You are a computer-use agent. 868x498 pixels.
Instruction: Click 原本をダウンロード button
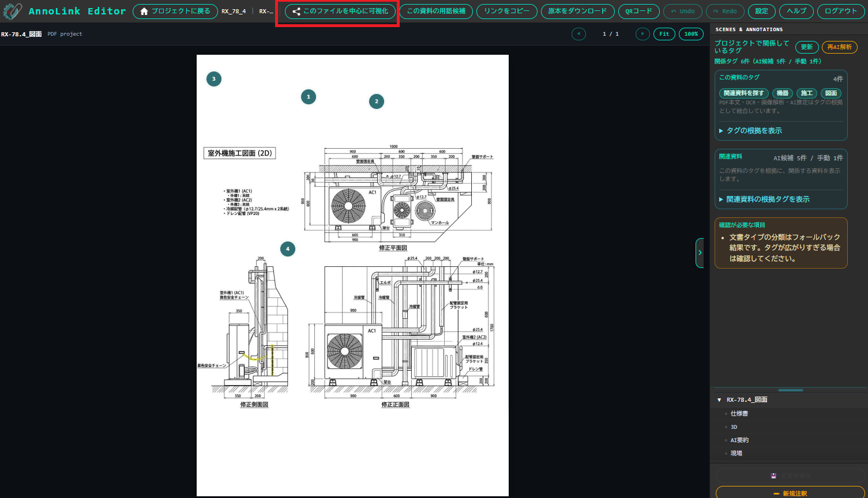coord(577,12)
